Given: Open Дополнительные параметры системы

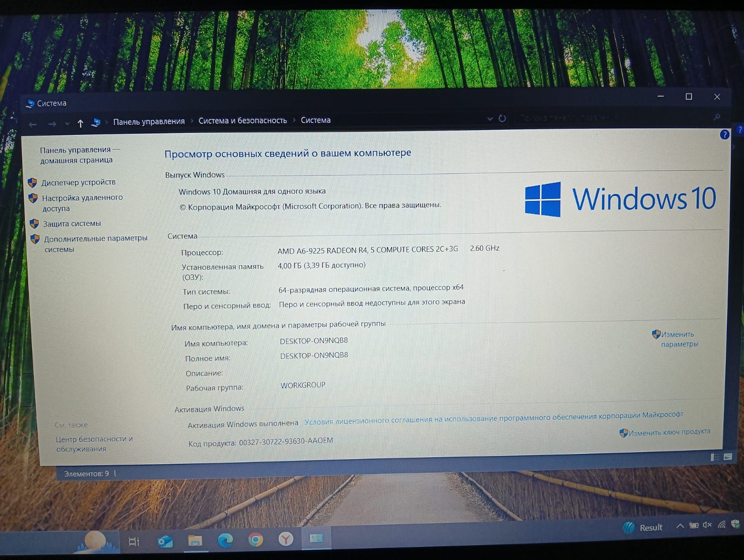Looking at the screenshot, I should [x=95, y=244].
